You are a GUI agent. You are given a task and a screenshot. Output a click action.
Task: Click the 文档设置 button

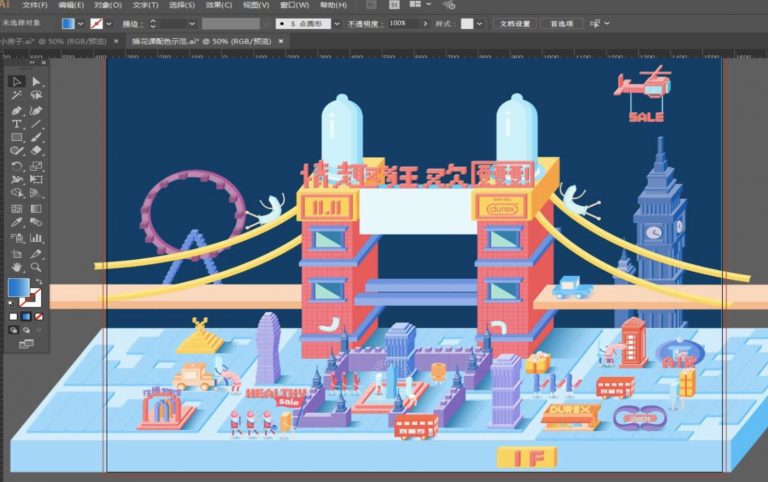[x=515, y=24]
